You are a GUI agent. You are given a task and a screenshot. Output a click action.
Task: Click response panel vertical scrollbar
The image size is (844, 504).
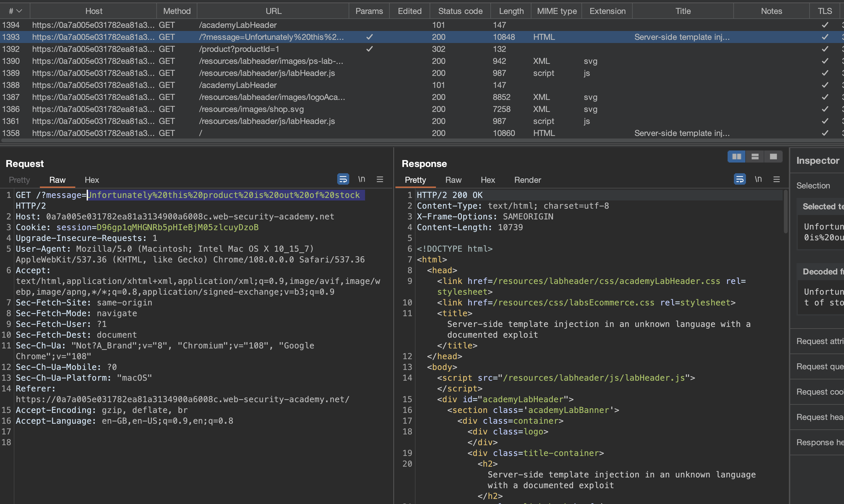785,212
